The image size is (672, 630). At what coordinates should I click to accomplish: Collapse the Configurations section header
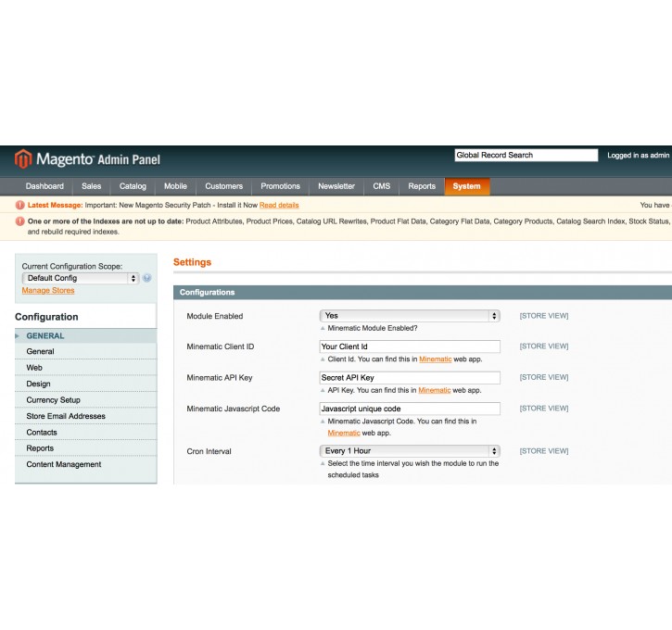[423, 292]
